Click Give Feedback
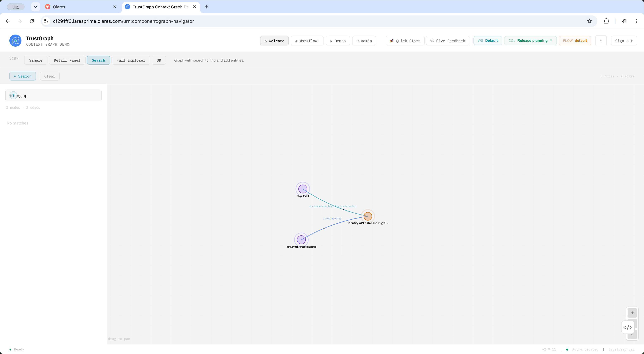 [447, 41]
